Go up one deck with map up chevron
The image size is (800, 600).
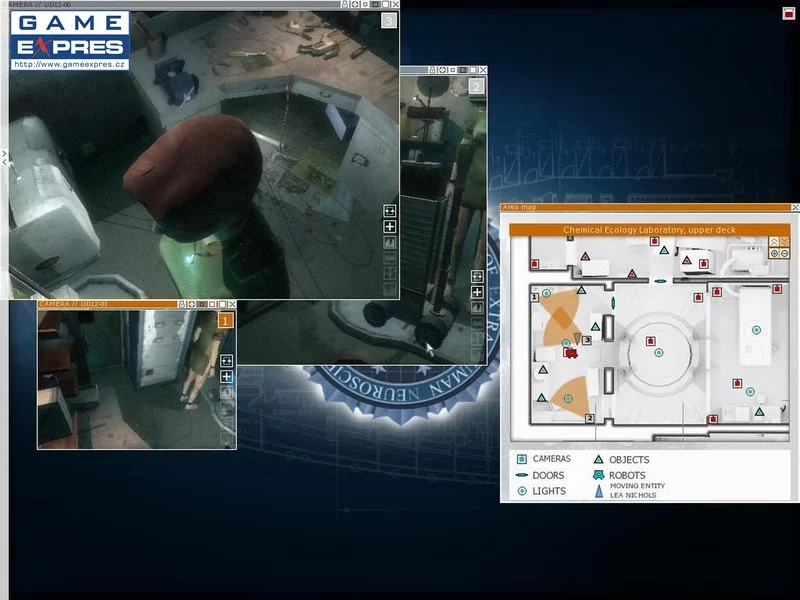coord(773,242)
